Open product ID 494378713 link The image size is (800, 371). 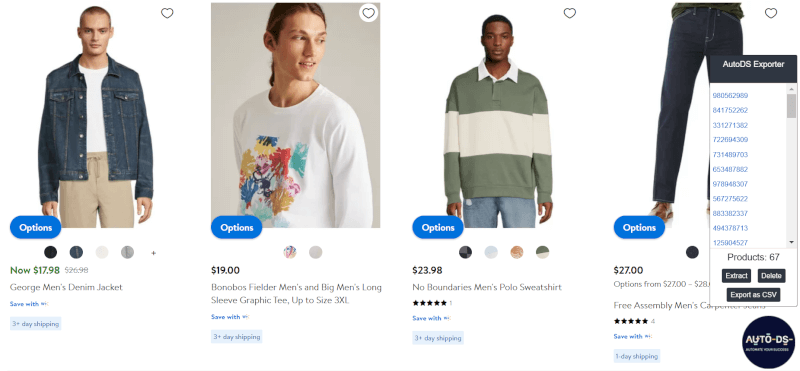click(x=730, y=228)
